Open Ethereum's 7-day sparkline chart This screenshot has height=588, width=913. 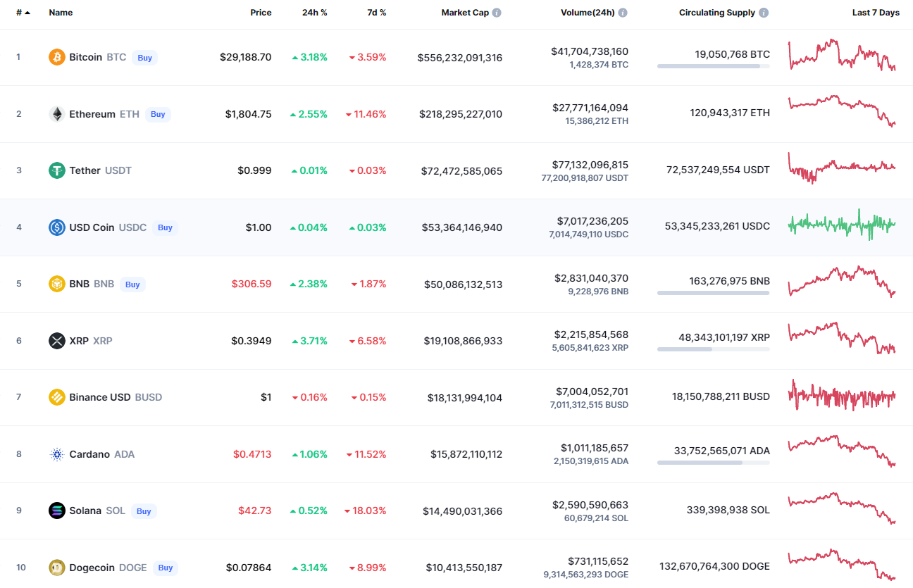click(x=842, y=111)
